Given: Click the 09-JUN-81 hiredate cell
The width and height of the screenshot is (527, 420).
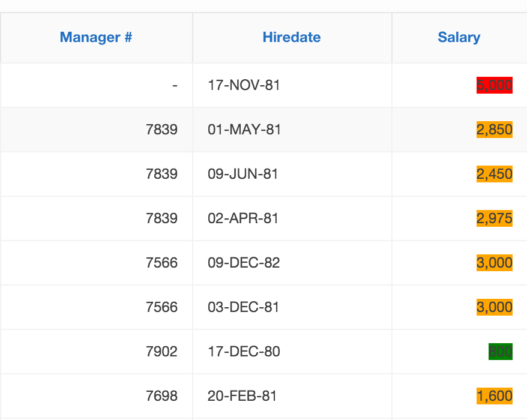Looking at the screenshot, I should coord(243,174).
